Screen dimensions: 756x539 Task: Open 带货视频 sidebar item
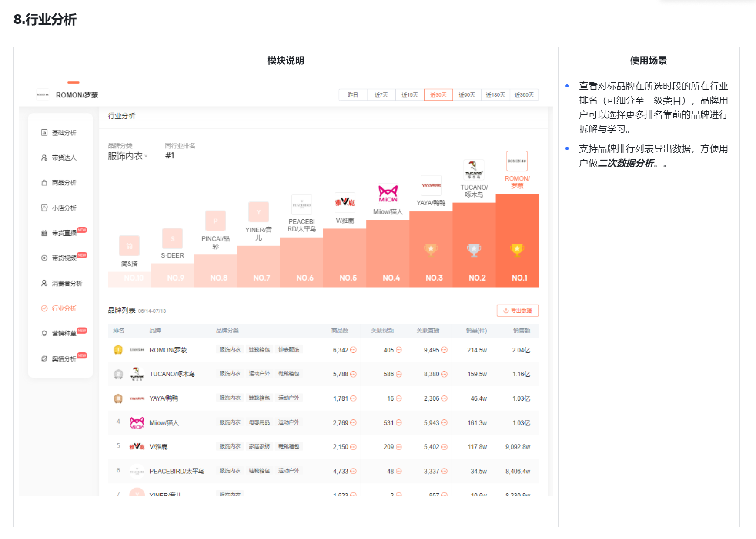click(x=64, y=258)
